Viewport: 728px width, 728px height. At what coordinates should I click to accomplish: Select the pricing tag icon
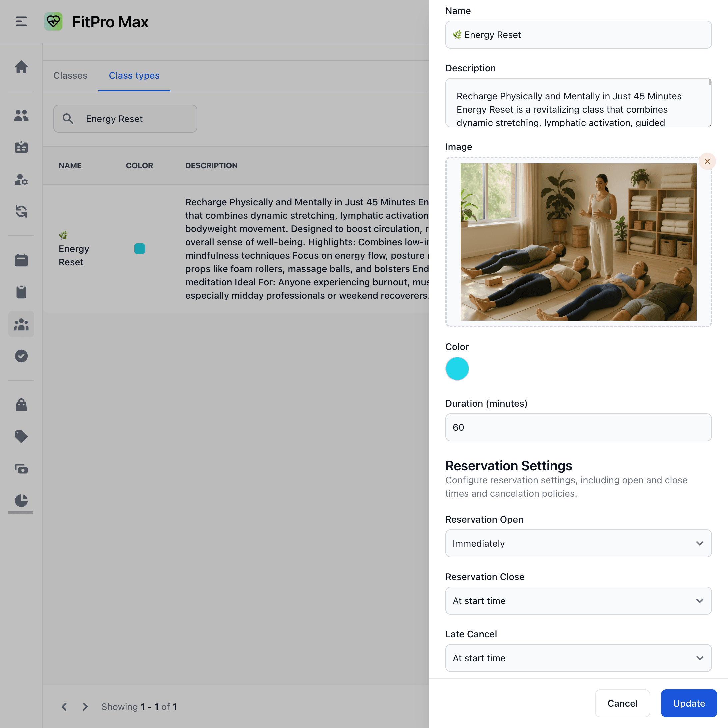pyautogui.click(x=21, y=436)
